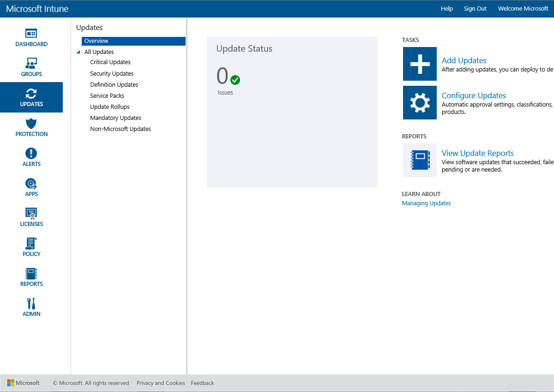Image resolution: width=554 pixels, height=392 pixels.
Task: Open Update Rollups list
Action: click(x=110, y=107)
